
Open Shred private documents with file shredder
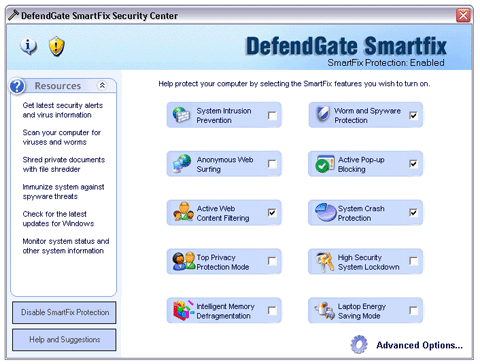tap(64, 164)
